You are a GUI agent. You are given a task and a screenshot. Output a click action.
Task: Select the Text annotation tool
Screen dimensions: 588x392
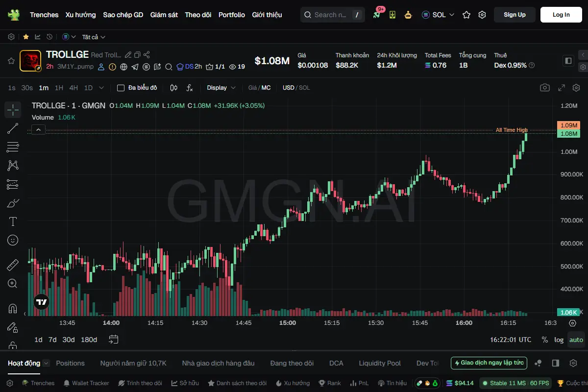pos(13,221)
